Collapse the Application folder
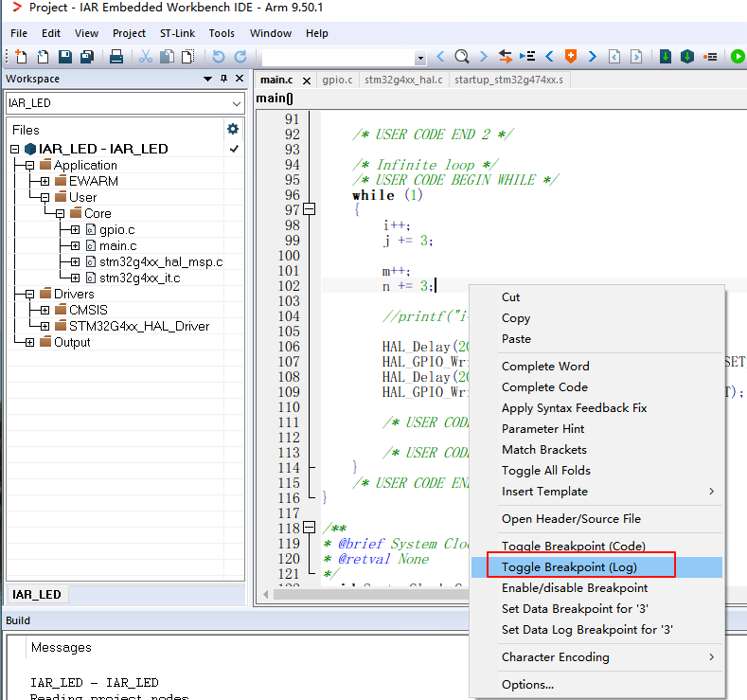This screenshot has width=747, height=700. [x=30, y=166]
